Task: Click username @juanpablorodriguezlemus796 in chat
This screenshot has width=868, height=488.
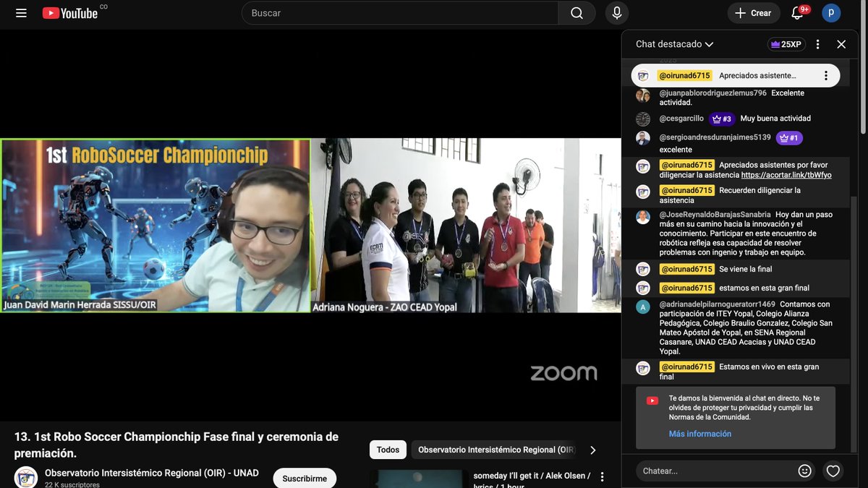Action: [x=712, y=93]
